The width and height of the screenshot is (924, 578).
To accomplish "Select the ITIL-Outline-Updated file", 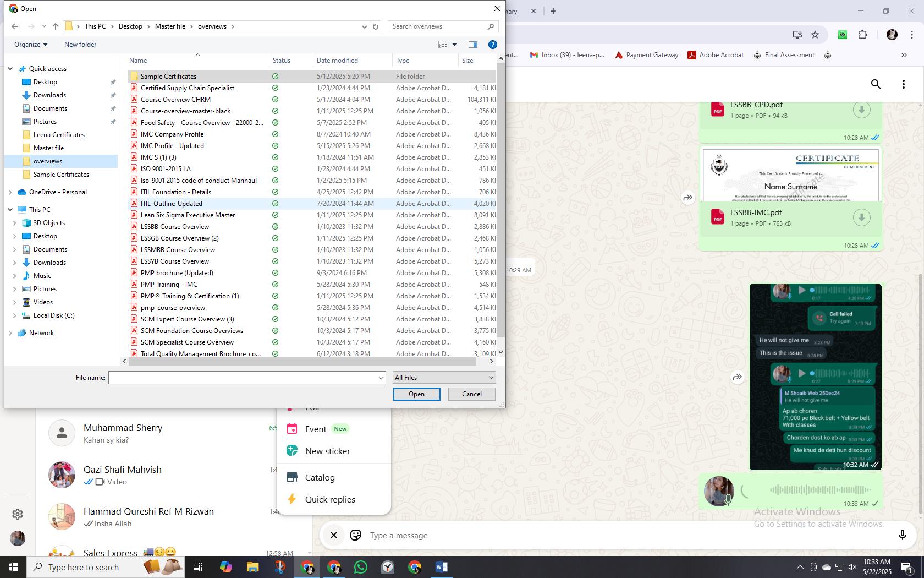I will (311, 204).
